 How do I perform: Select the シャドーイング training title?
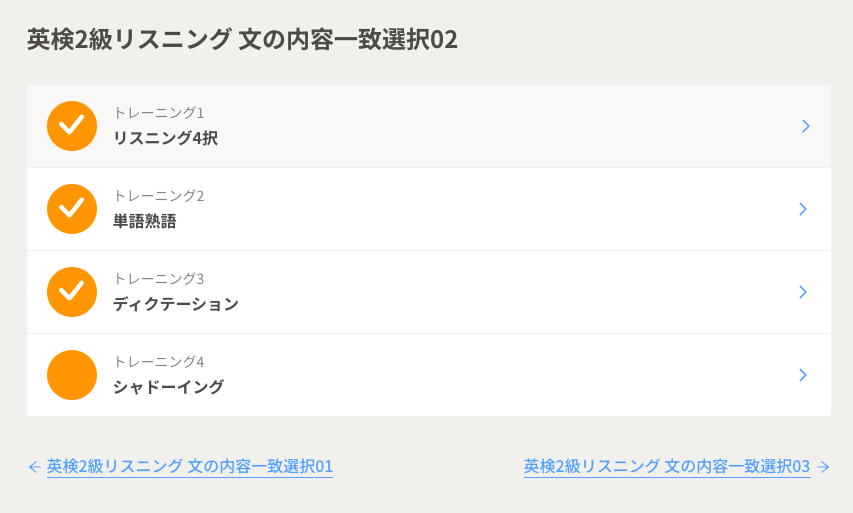[x=168, y=388]
